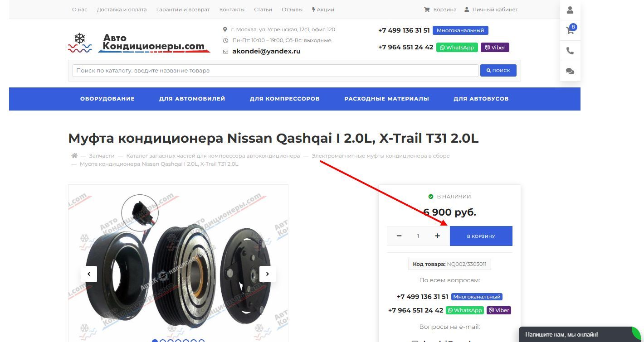Open the user profile icon in sidebar
Screen dimensions: 644x342
click(x=570, y=10)
